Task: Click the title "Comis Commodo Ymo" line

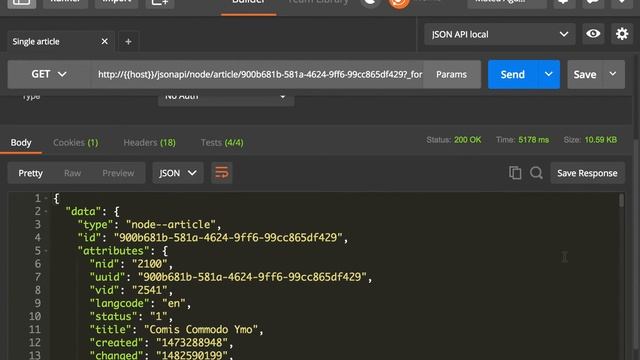Action: 177,329
